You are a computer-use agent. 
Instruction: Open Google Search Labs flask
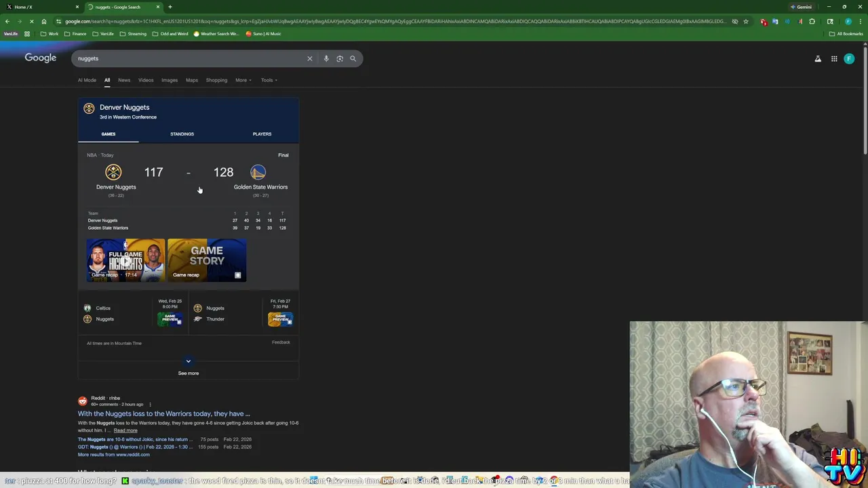click(x=818, y=59)
